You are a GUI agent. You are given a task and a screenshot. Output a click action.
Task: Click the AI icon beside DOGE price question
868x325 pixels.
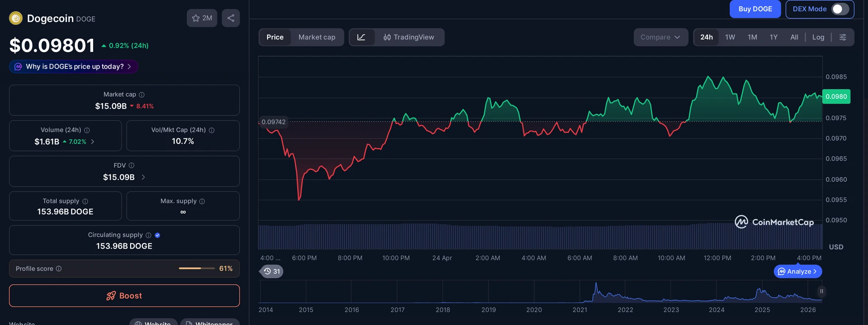pos(18,66)
